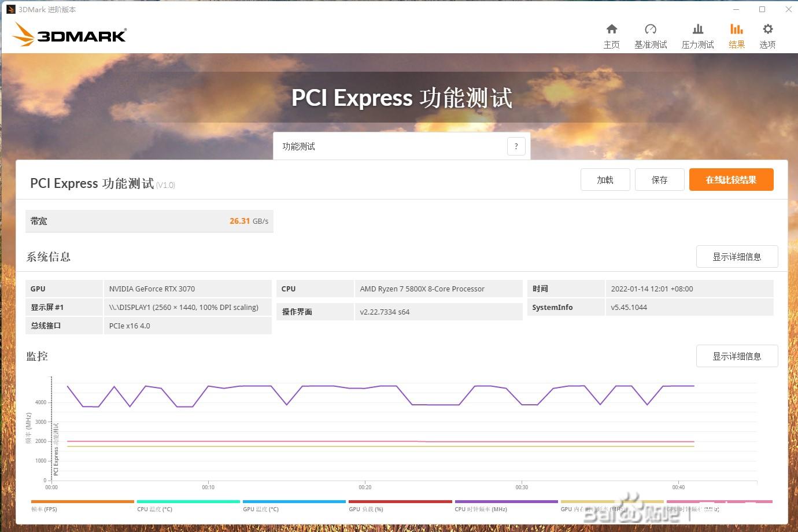Go to the 主页 home tab
Image resolution: width=798 pixels, height=532 pixels.
click(x=611, y=36)
